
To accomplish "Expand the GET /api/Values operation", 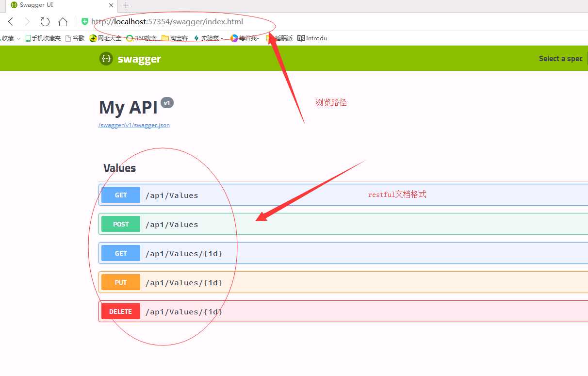I will 343,195.
